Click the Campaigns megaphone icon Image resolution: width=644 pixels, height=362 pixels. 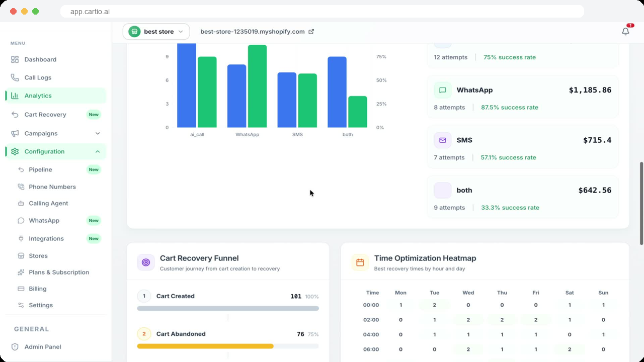click(15, 133)
